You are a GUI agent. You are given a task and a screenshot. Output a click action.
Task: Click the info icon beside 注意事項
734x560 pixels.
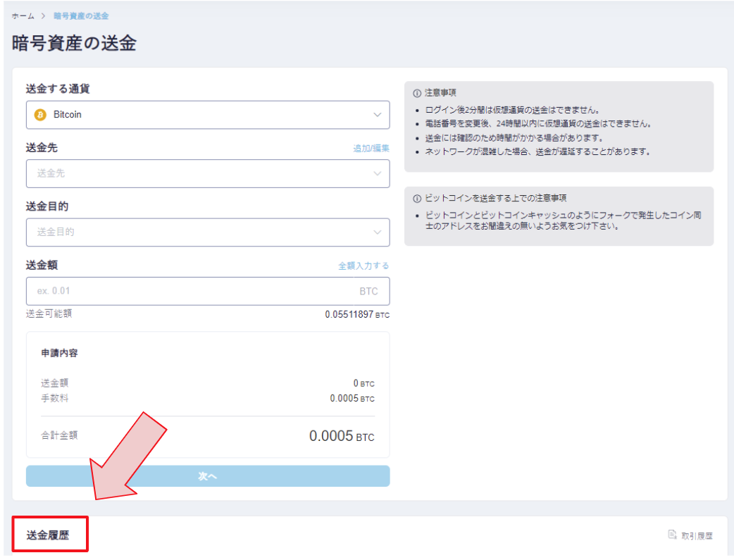coord(417,93)
